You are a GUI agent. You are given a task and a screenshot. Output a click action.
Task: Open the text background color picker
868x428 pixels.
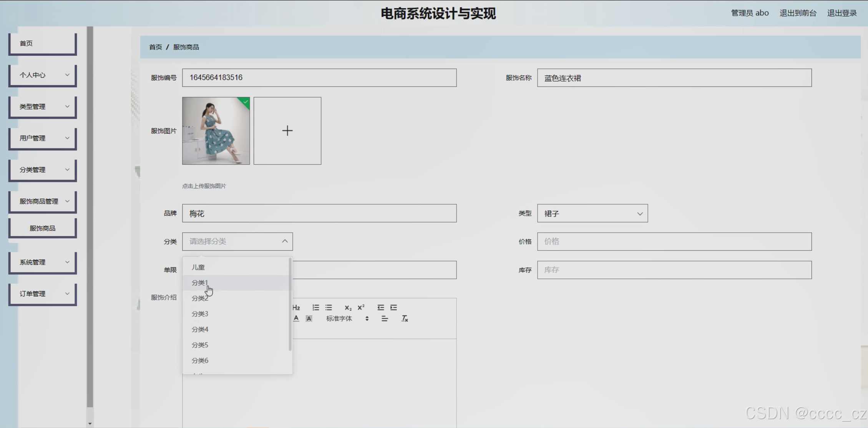[x=309, y=318]
